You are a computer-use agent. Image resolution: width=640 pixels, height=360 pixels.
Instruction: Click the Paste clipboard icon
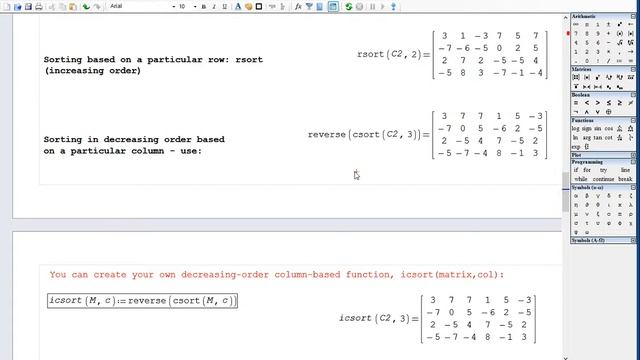[x=73, y=7]
